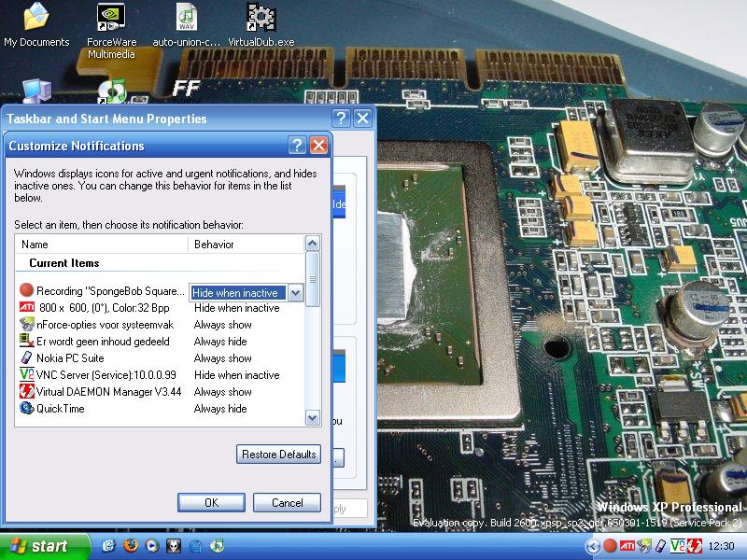Click the red recording tray icon
Screen dimensions: 747x560
[x=610, y=546]
